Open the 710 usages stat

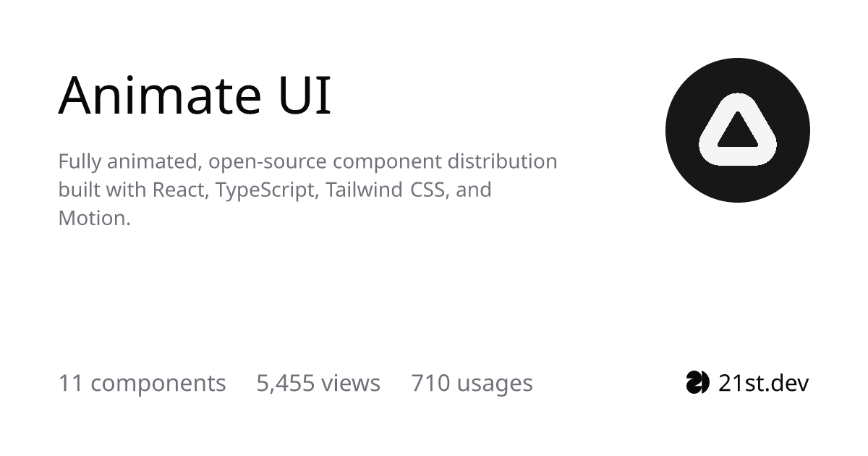[x=472, y=383]
